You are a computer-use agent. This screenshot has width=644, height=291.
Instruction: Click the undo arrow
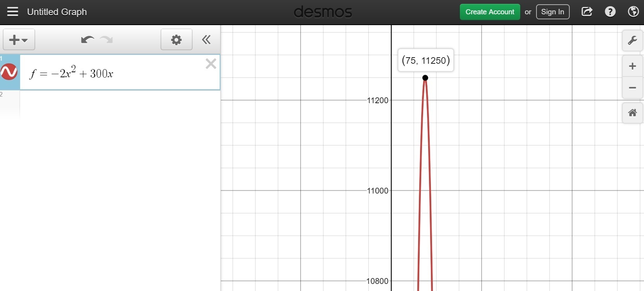(87, 39)
